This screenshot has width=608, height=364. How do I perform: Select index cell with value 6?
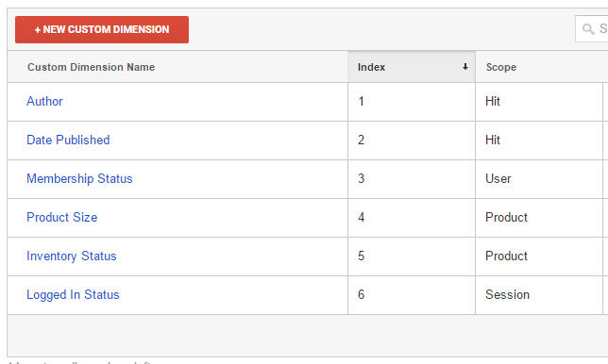tap(412, 295)
